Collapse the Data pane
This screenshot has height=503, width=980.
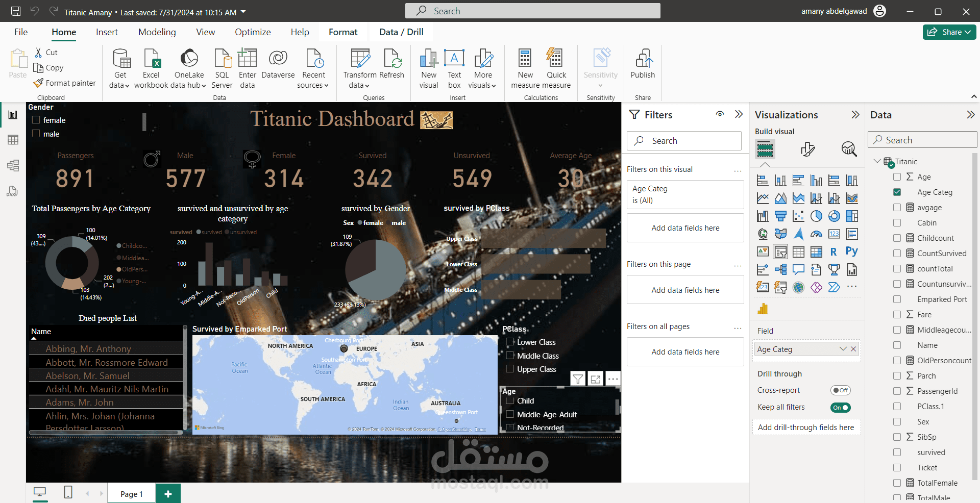pyautogui.click(x=970, y=115)
